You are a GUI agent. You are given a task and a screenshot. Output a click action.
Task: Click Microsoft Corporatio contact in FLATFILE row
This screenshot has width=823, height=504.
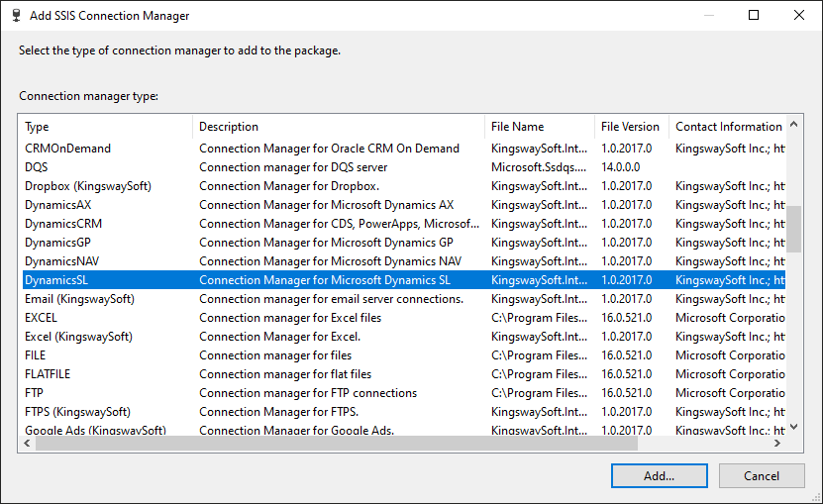click(730, 374)
